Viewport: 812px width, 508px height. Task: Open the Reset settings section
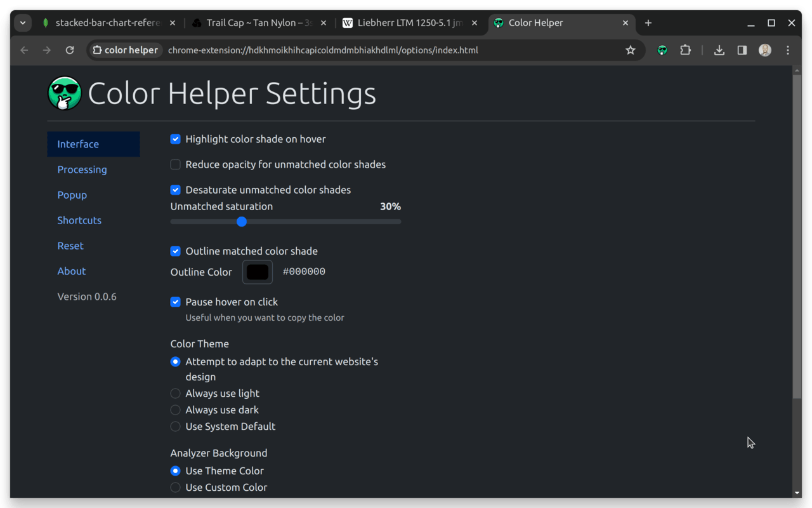(x=93, y=246)
